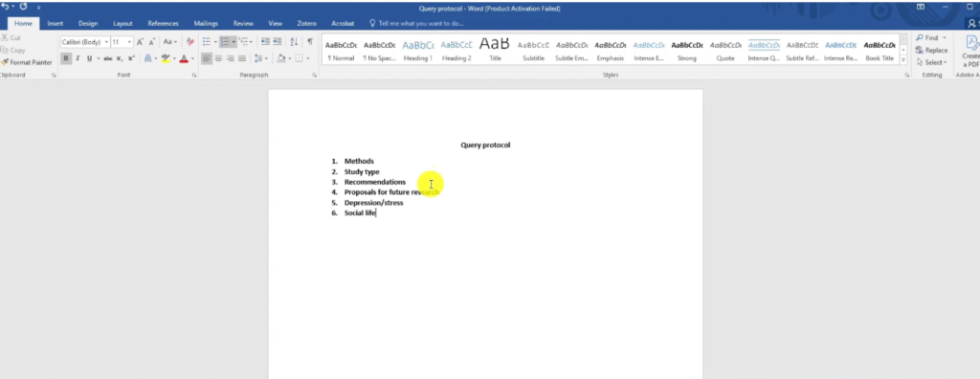Click the Sort icon in Paragraph group
Viewport: 980px width, 379px height.
(294, 42)
